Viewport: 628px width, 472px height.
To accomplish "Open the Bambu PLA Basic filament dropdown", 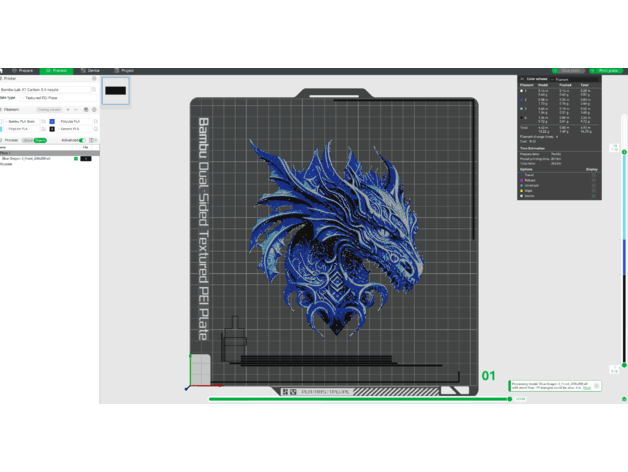I will (22, 121).
